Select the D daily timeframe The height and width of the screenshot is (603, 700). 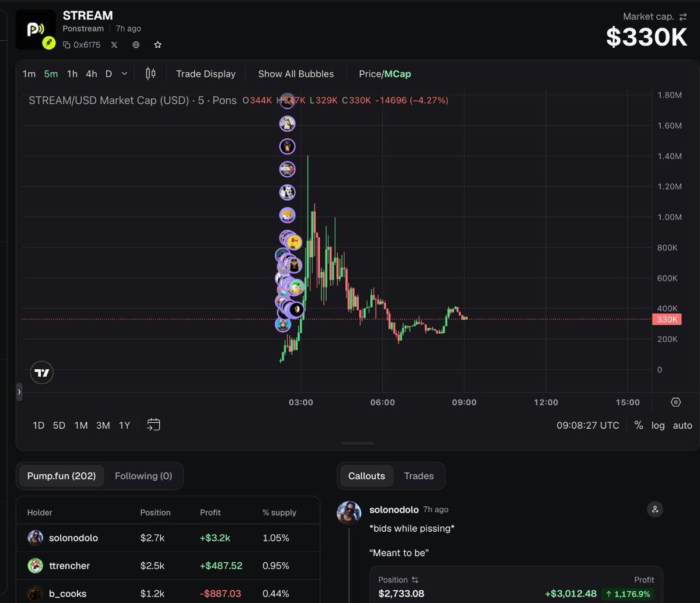point(108,74)
